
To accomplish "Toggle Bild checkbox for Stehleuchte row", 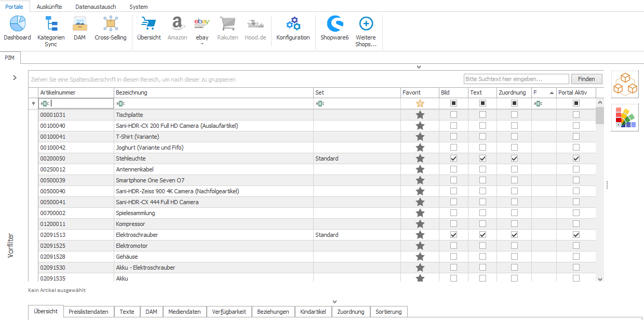I will [x=454, y=158].
